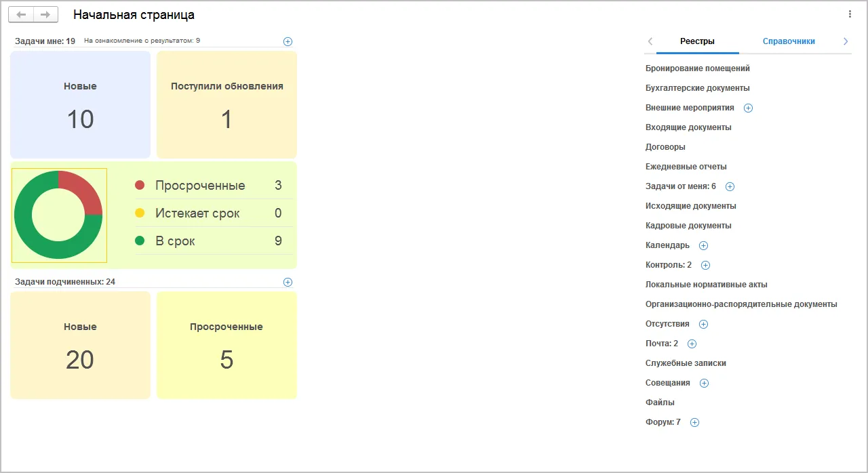Select the В срок row with count 9
This screenshot has width=868, height=473.
click(214, 241)
